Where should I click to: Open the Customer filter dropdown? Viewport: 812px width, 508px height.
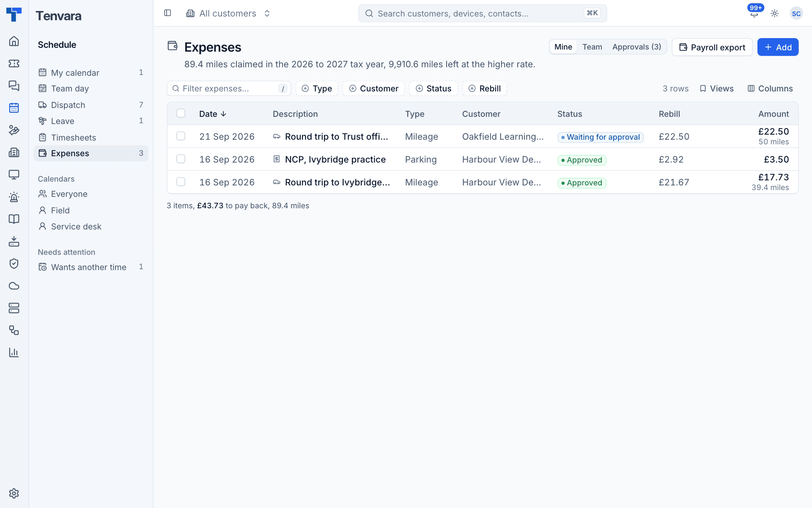coord(373,88)
